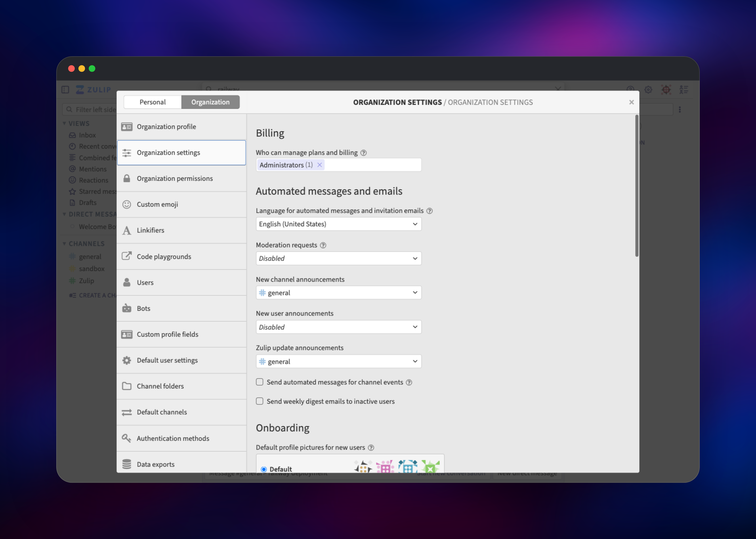Open the sandbox channel in sidebar

92,268
